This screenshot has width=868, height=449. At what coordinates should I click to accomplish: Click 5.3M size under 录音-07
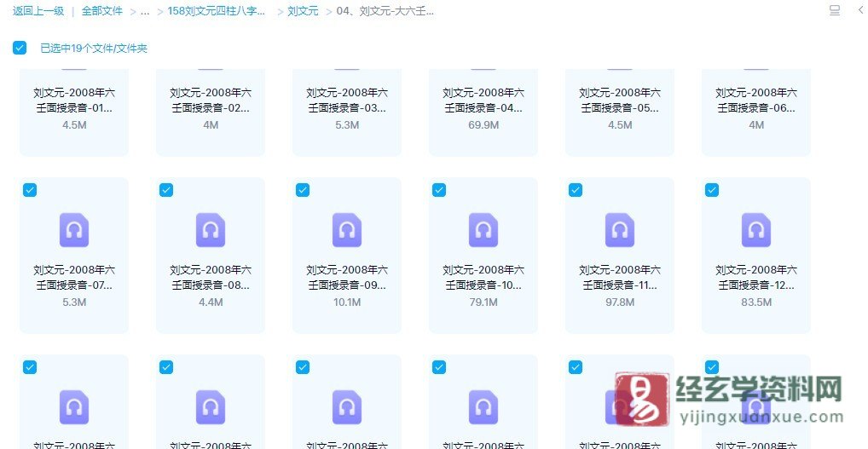[x=74, y=302]
